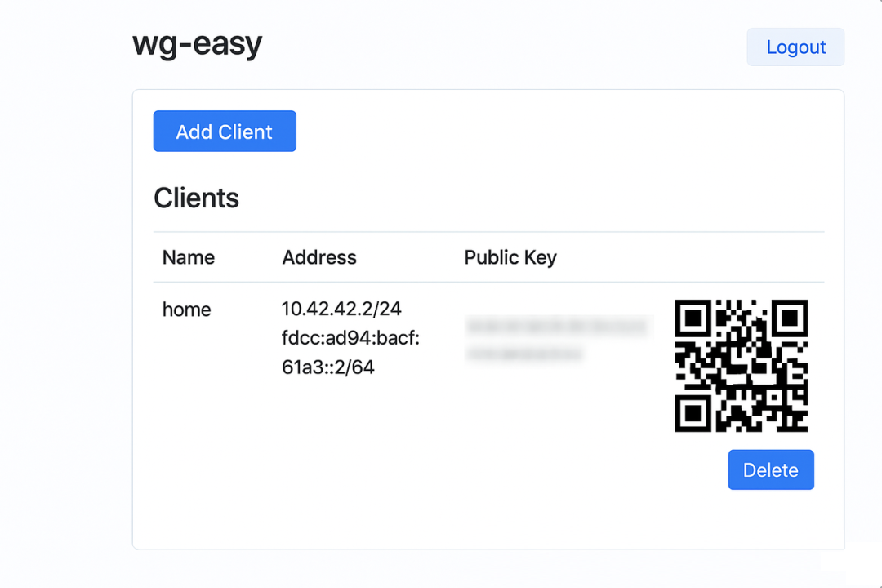
Task: Select the Clients section heading
Action: click(196, 198)
